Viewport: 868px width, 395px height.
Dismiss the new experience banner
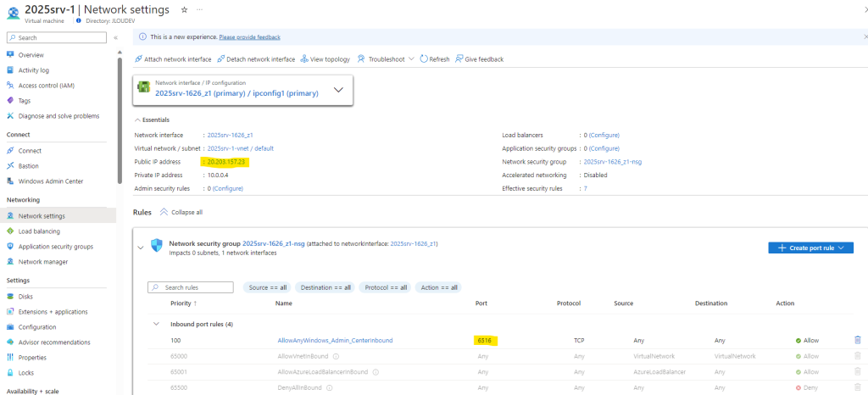(865, 37)
